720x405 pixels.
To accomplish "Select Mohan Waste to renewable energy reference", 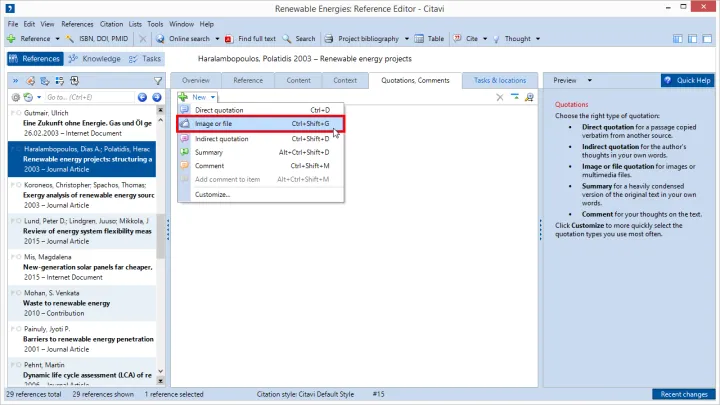I will (x=82, y=303).
